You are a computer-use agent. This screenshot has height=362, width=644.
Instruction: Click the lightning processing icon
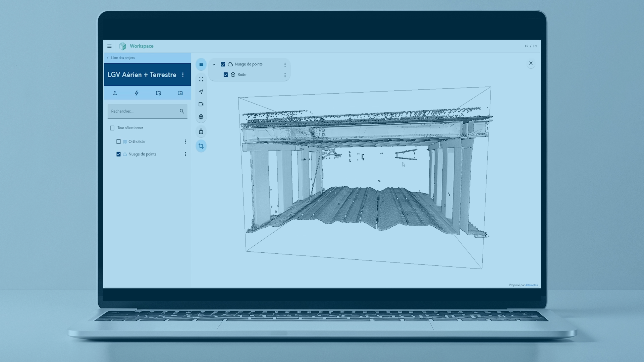[137, 93]
